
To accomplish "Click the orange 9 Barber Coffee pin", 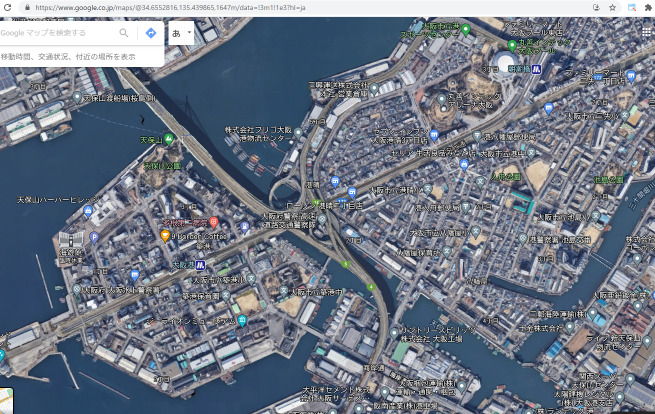I will tap(166, 236).
